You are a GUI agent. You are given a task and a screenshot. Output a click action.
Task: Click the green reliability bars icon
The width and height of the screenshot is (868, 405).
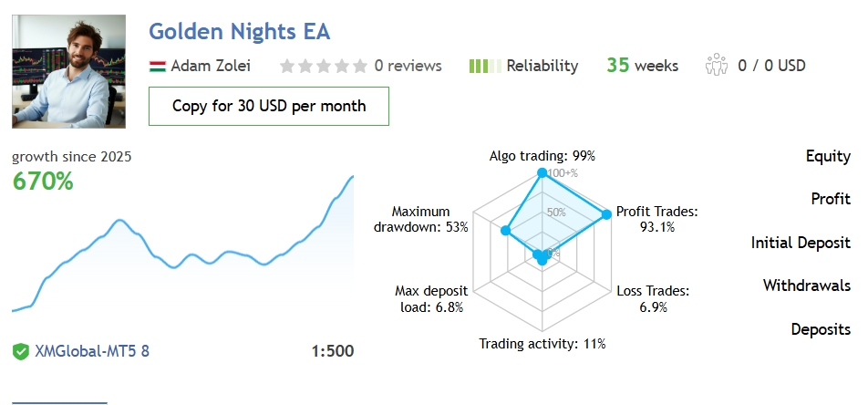tap(484, 66)
